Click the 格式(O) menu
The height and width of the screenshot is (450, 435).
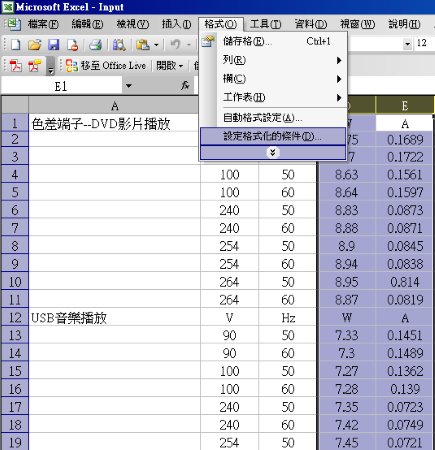tap(221, 24)
